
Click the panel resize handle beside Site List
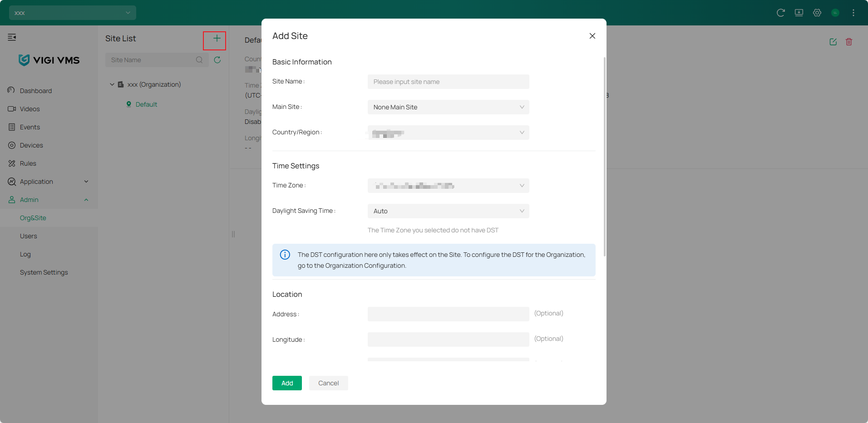point(233,234)
